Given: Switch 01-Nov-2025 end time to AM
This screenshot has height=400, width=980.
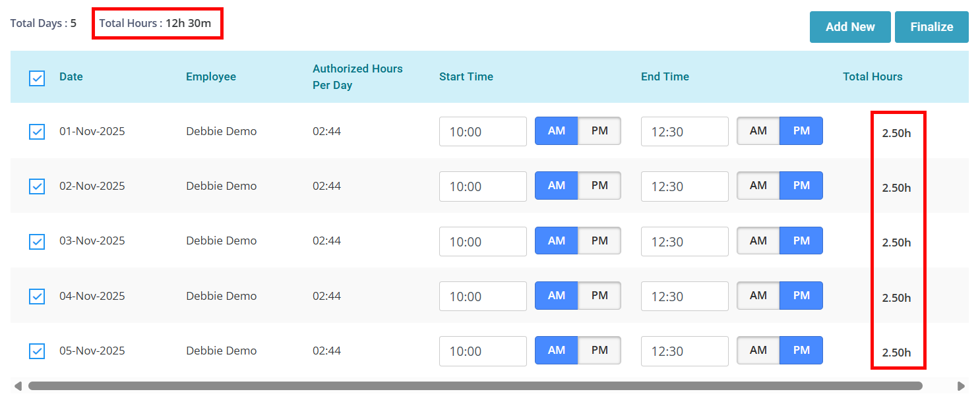Looking at the screenshot, I should point(758,131).
